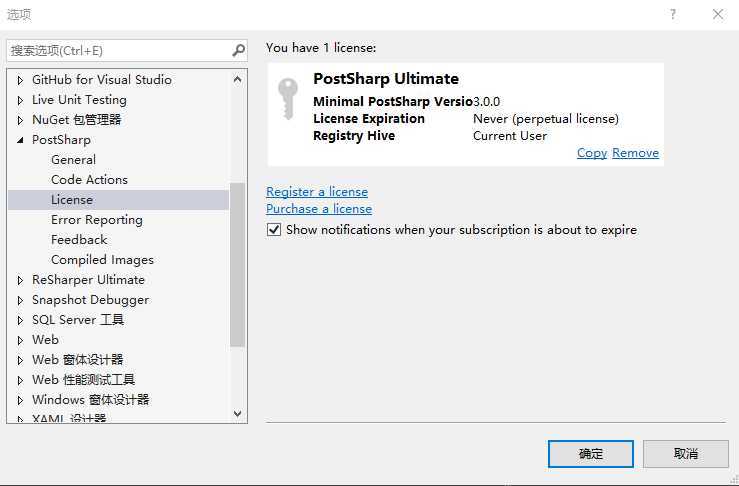Screen dimensions: 739x486
Task: Select Snapshot Debugger label
Action: (90, 300)
